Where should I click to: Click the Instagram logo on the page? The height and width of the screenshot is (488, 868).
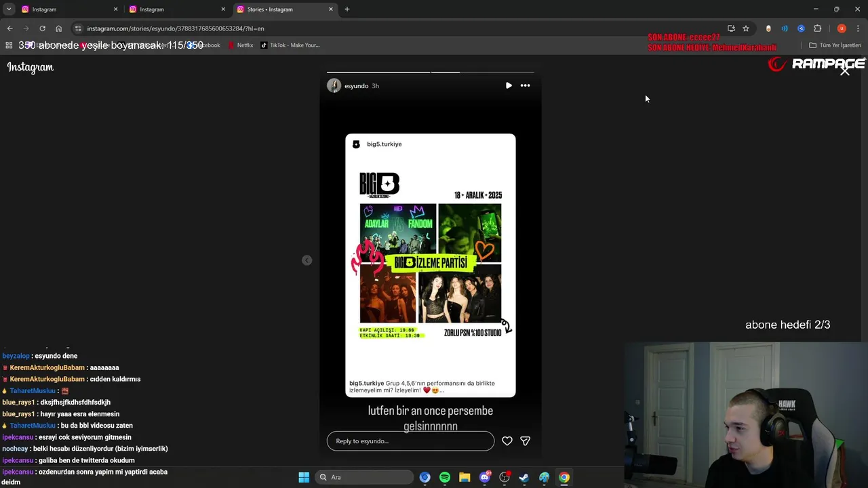point(31,67)
